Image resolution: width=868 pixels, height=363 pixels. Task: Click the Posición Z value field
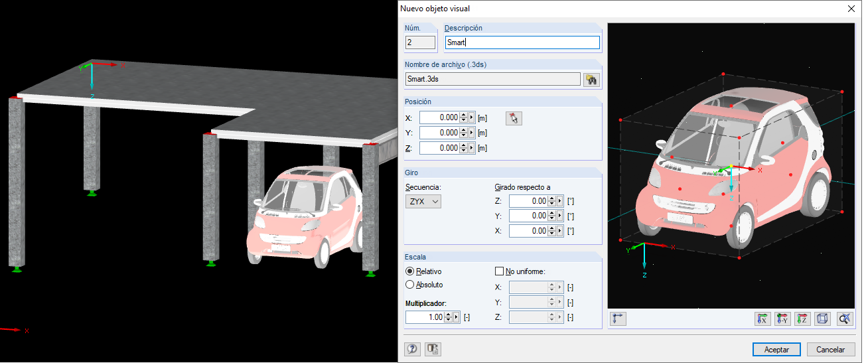click(x=439, y=148)
